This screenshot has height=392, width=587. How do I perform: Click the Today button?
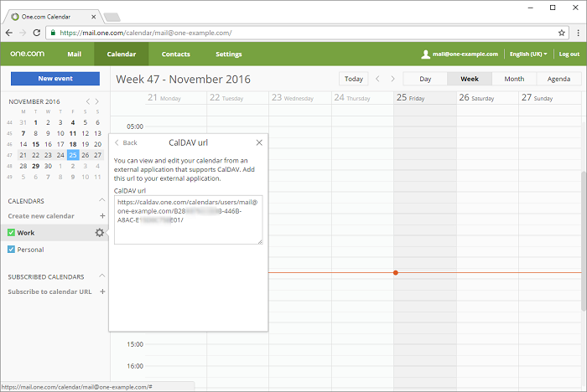pos(354,79)
